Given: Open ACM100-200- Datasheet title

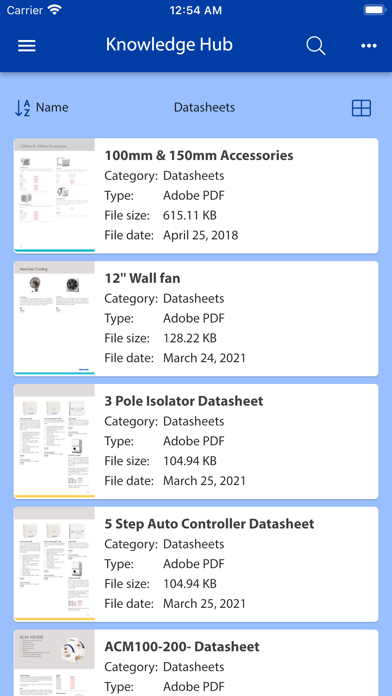Looking at the screenshot, I should (182, 647).
